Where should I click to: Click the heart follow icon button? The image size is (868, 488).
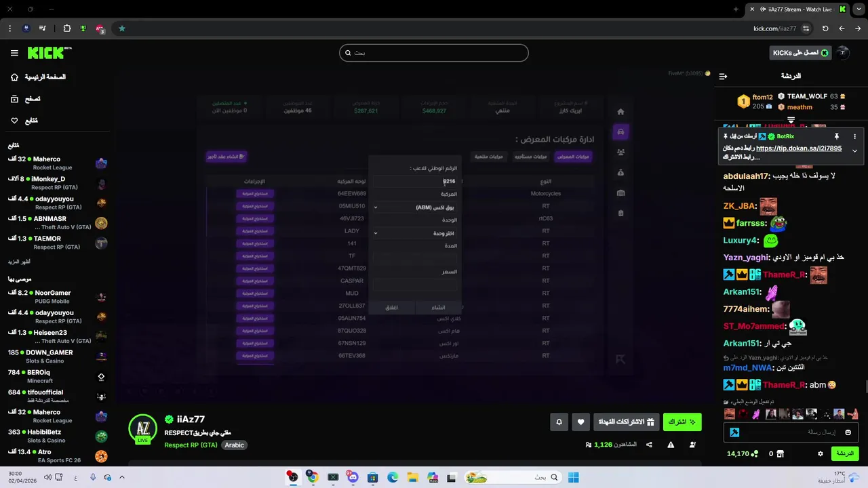(x=580, y=422)
